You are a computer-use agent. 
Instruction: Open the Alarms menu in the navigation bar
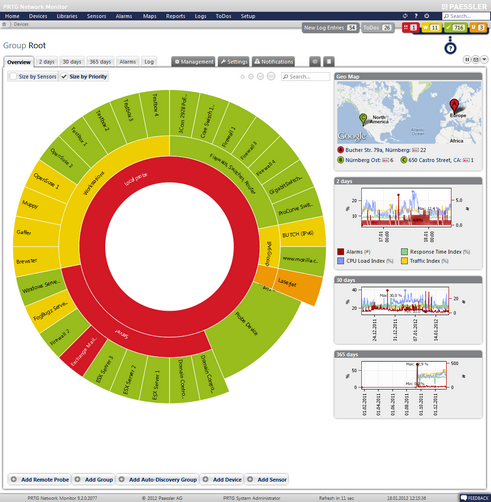coord(124,16)
